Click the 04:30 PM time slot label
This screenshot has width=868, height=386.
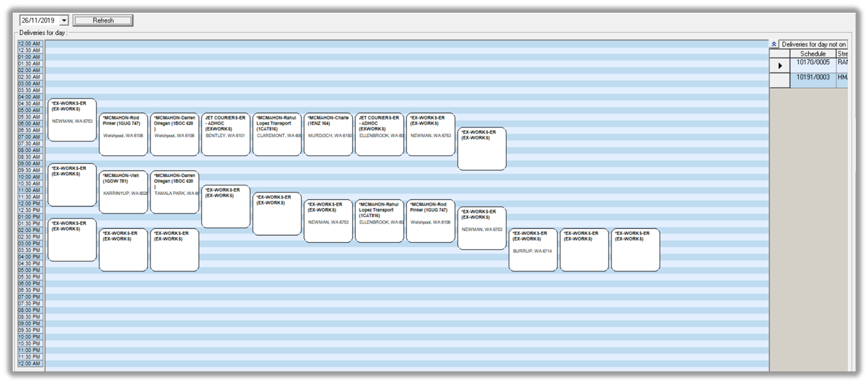tap(30, 264)
